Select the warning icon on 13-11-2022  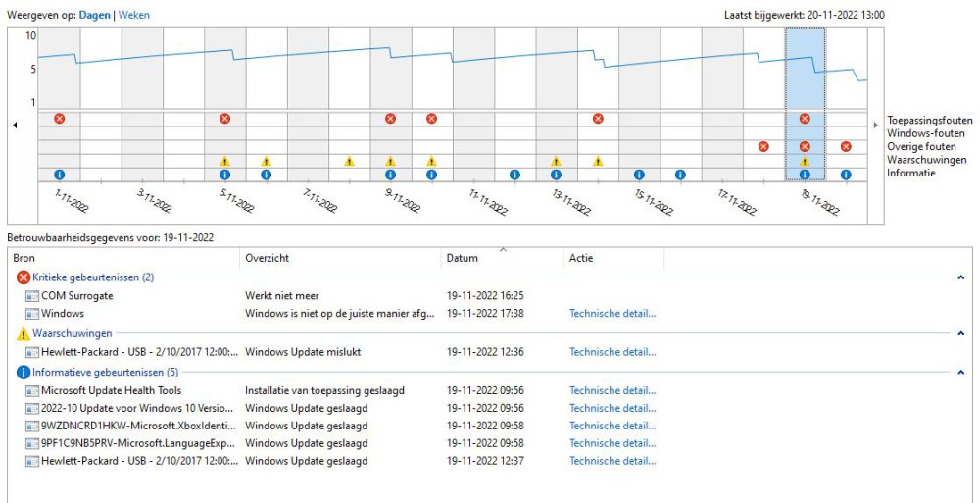pyautogui.click(x=556, y=161)
